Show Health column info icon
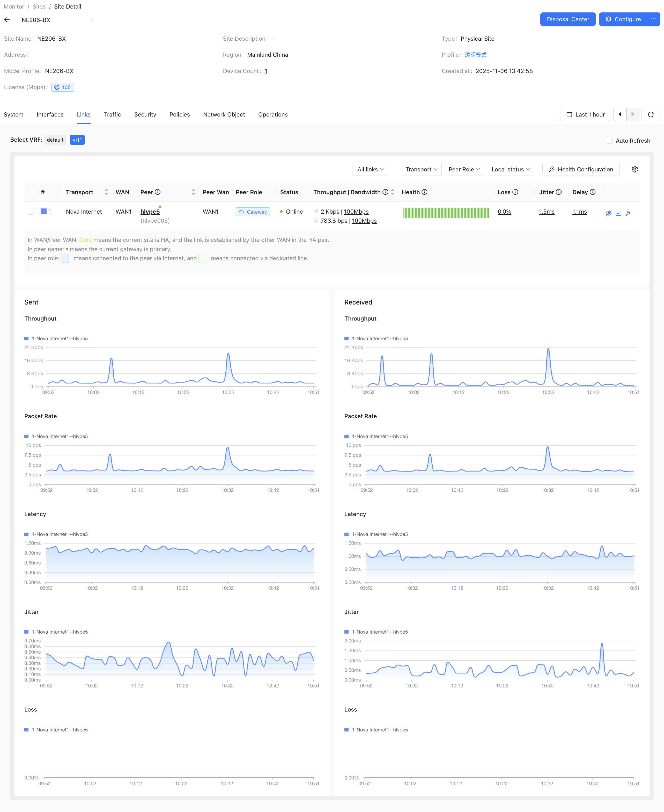This screenshot has width=664, height=812. (424, 192)
